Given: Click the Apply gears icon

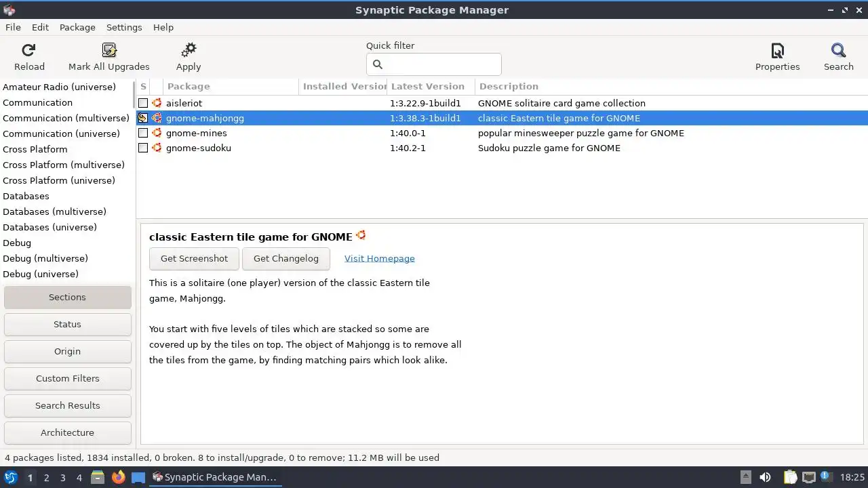Looking at the screenshot, I should (189, 50).
